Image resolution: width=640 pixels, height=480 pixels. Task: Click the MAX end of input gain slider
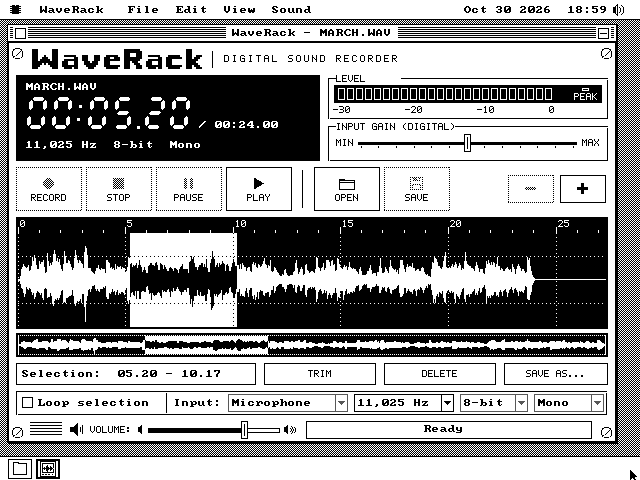tap(590, 143)
